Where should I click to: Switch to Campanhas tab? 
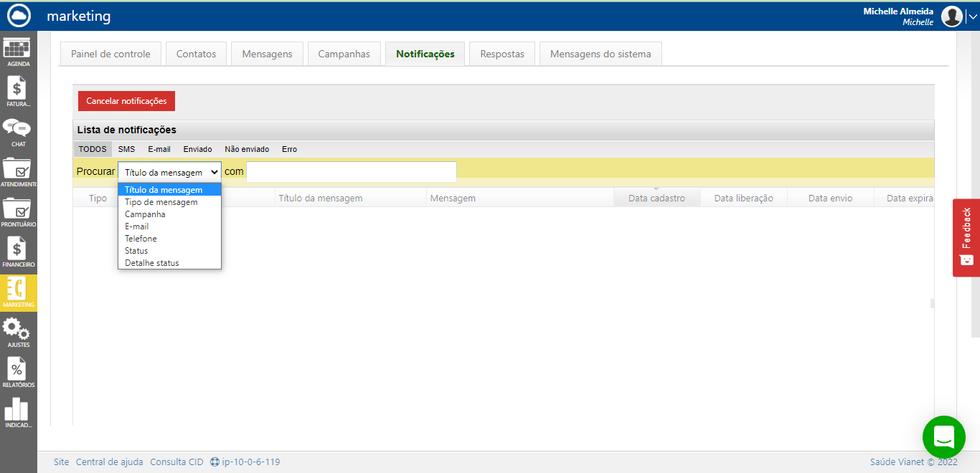coord(344,54)
